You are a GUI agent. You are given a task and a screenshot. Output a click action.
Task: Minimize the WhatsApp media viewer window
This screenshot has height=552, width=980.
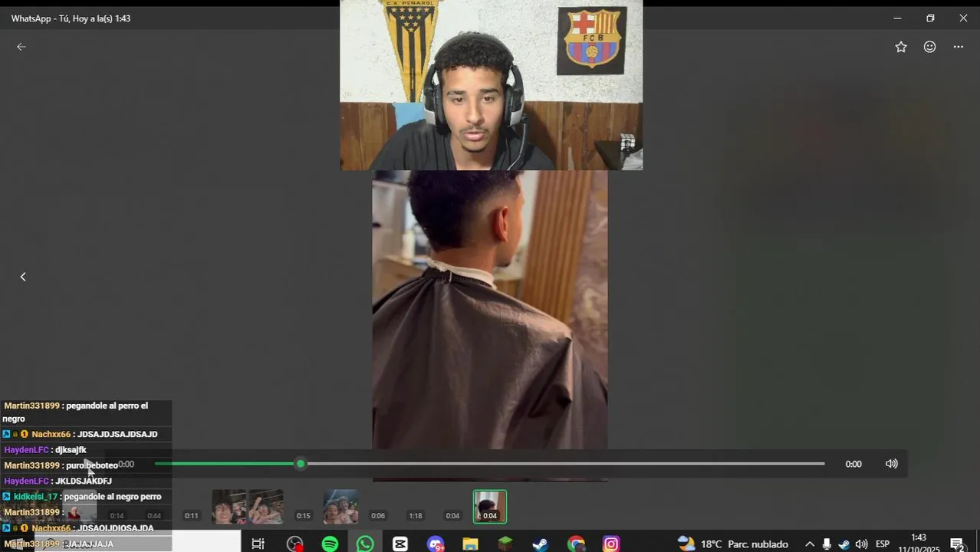click(x=897, y=18)
